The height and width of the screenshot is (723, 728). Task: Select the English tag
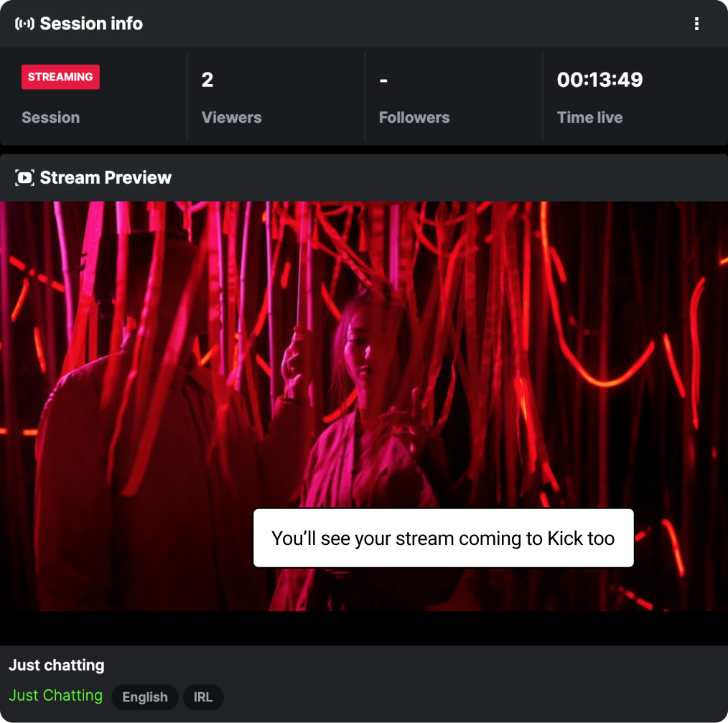click(x=145, y=697)
